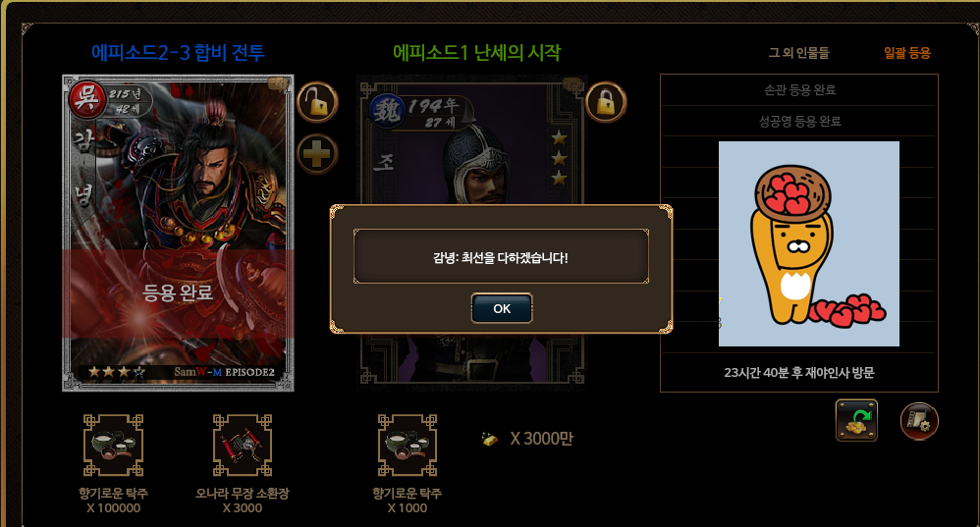This screenshot has height=527, width=980.
Task: Click the 성공영 등용 완료 list entry
Action: (799, 121)
